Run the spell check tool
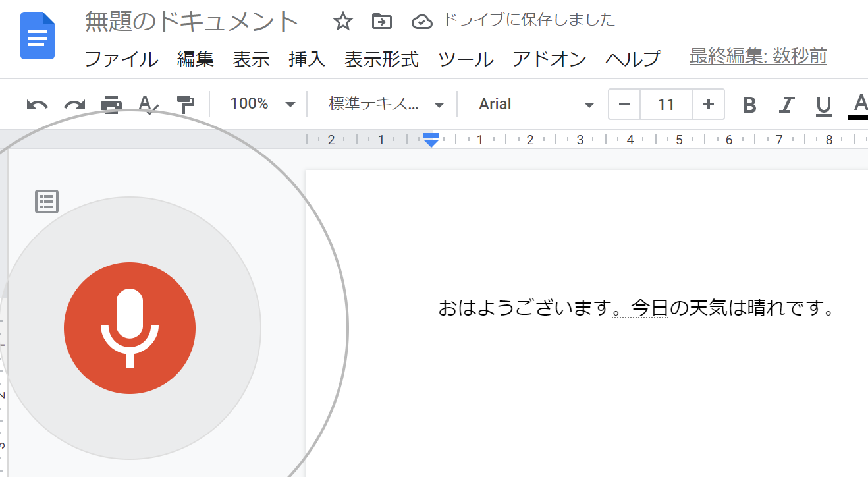The width and height of the screenshot is (868, 477). point(148,104)
